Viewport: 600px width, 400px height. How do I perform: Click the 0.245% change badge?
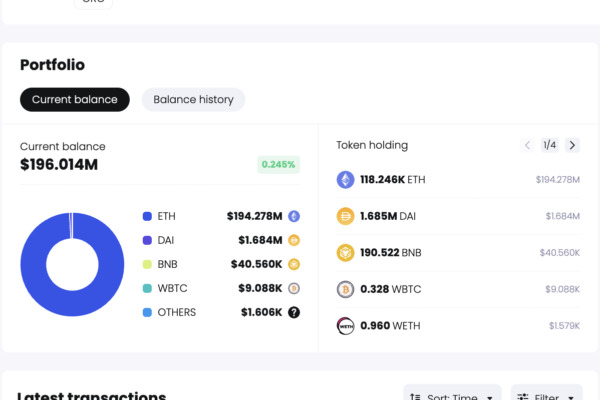click(279, 165)
